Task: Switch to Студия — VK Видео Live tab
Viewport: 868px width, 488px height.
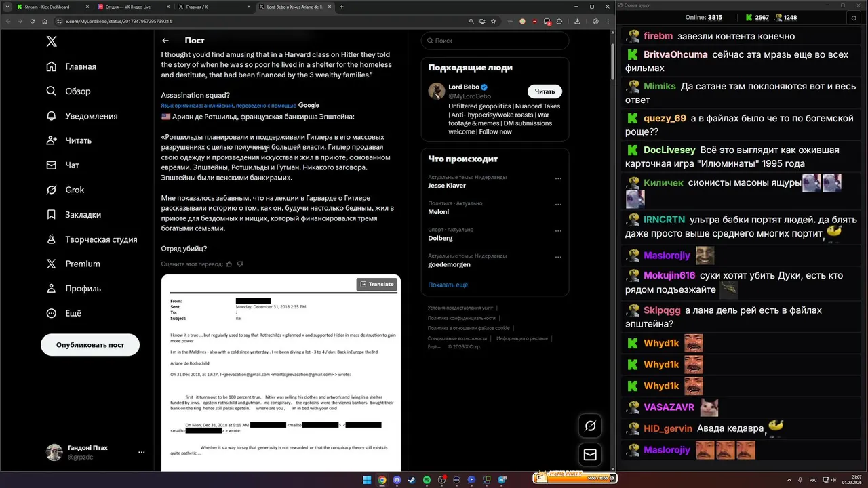Action: [x=132, y=7]
